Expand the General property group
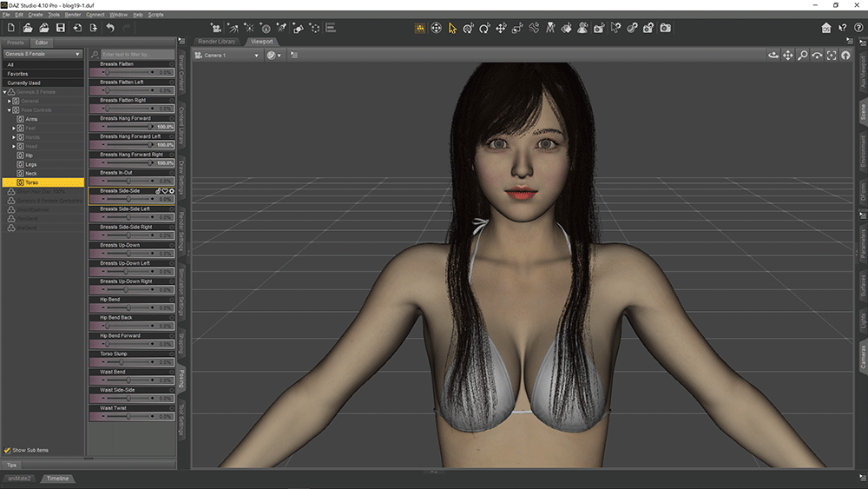 pos(10,102)
